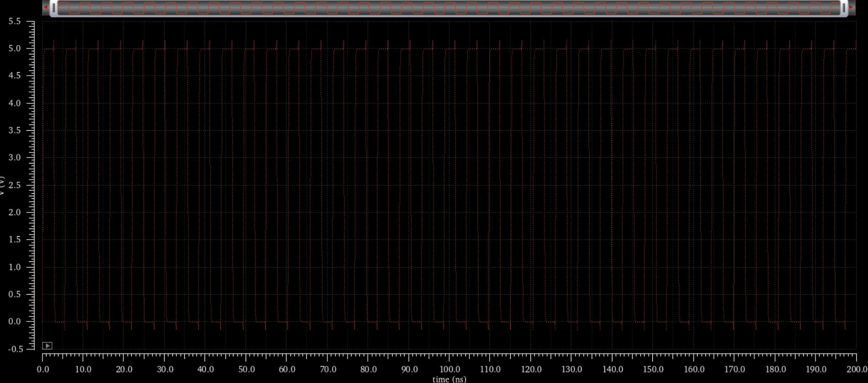The image size is (868, 383).
Task: Click the left red scroll arrow in overview bar
Action: 46,8
